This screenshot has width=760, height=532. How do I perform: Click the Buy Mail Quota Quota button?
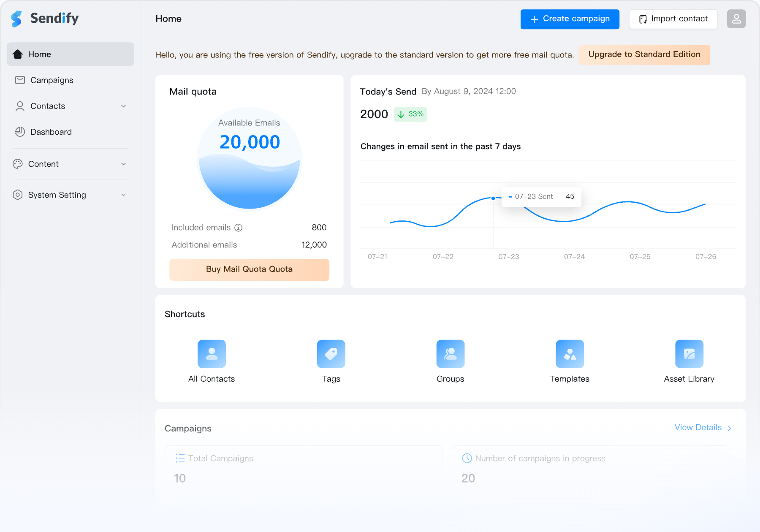pyautogui.click(x=249, y=269)
